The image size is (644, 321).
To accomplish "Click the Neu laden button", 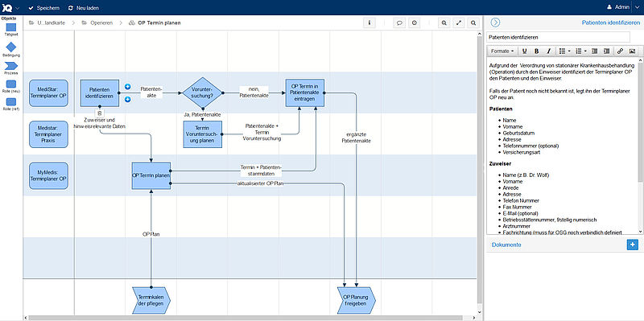I will point(84,8).
